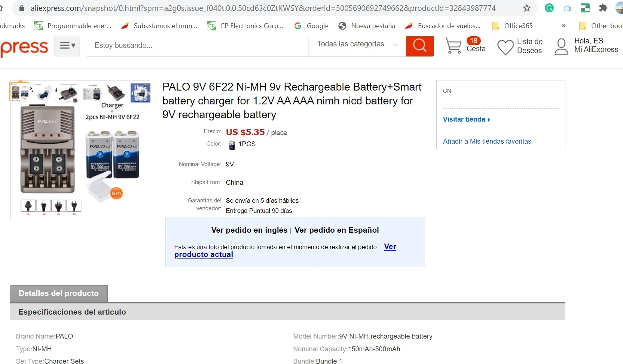The image size is (623, 364).
Task: Click the Entrega Puntual 90 días text
Action: click(x=259, y=211)
